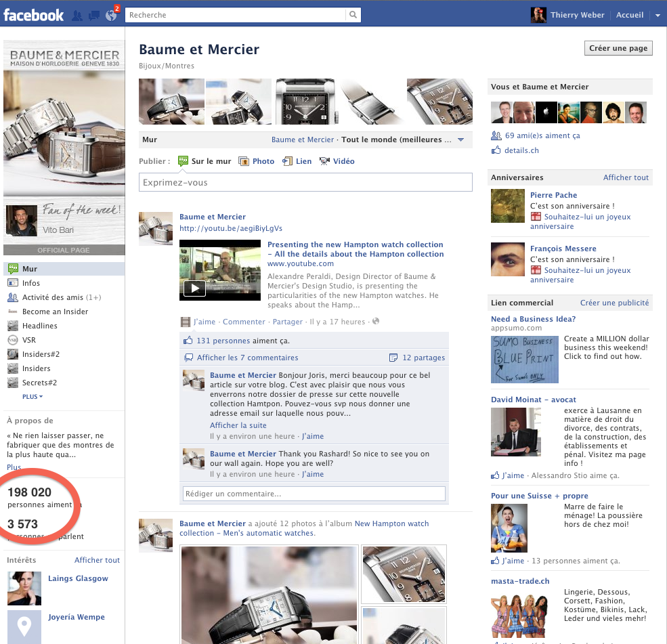Open messages icon in top bar
The height and width of the screenshot is (644, 667).
click(93, 16)
